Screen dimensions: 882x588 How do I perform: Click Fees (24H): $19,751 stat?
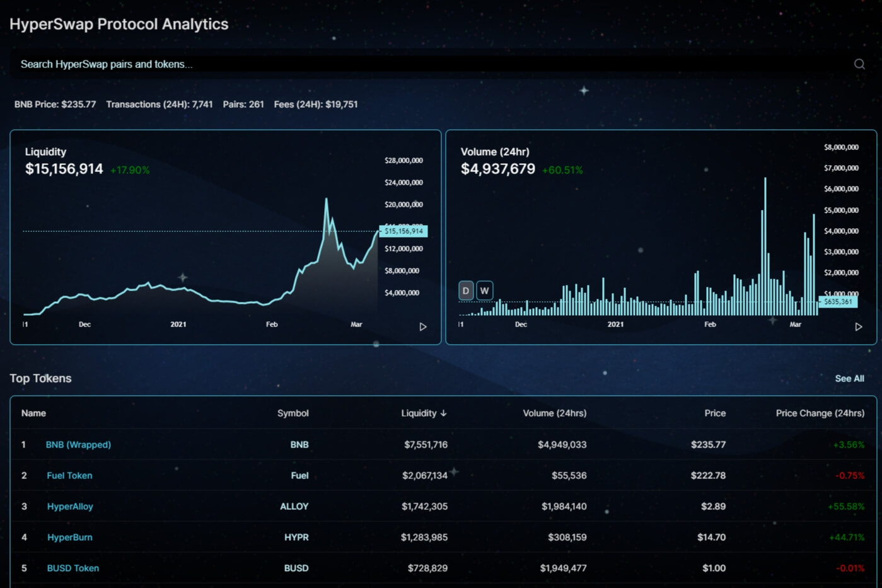coord(316,105)
